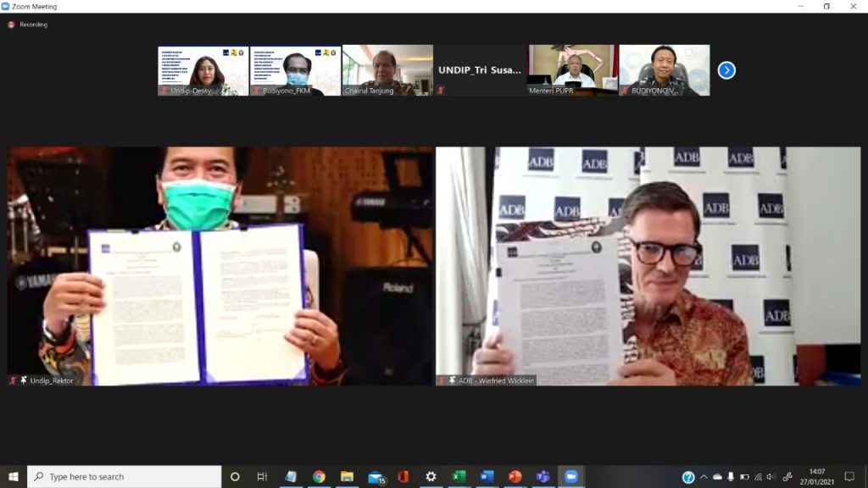Open Mail app with 15 badge

pos(376,476)
